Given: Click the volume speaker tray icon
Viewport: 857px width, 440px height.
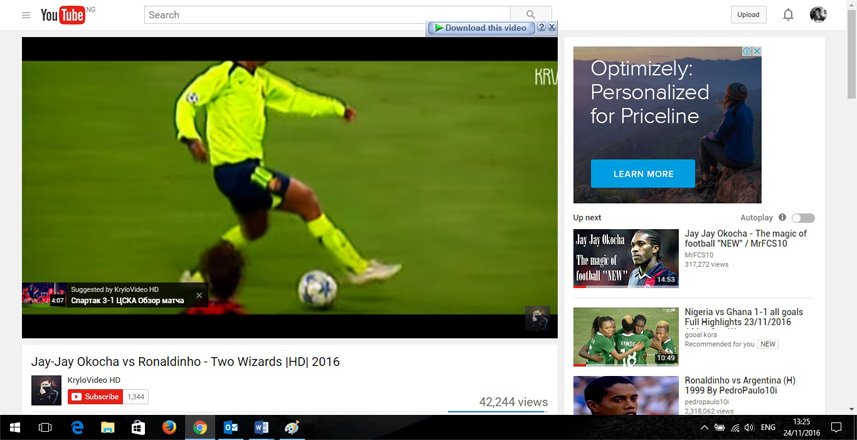Looking at the screenshot, I should coord(749,427).
